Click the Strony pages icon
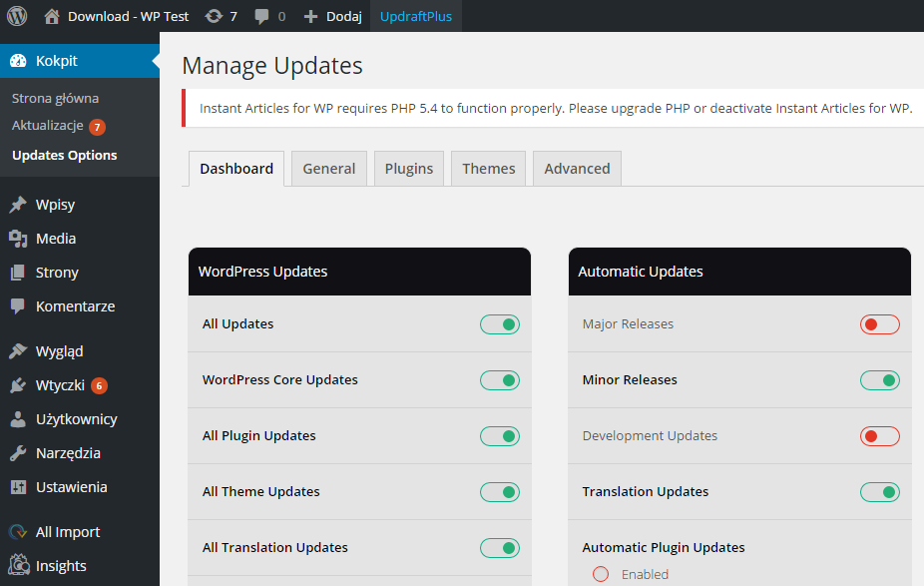 coord(18,273)
